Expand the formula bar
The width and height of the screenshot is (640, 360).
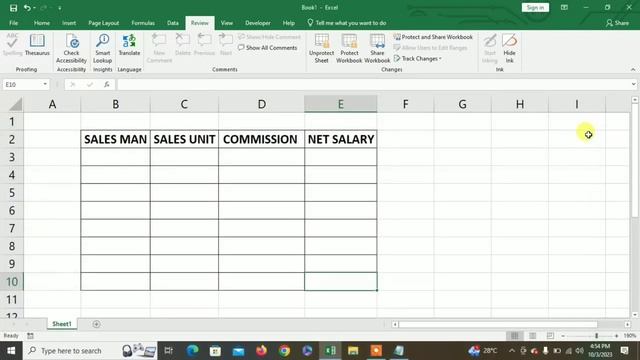tap(633, 84)
